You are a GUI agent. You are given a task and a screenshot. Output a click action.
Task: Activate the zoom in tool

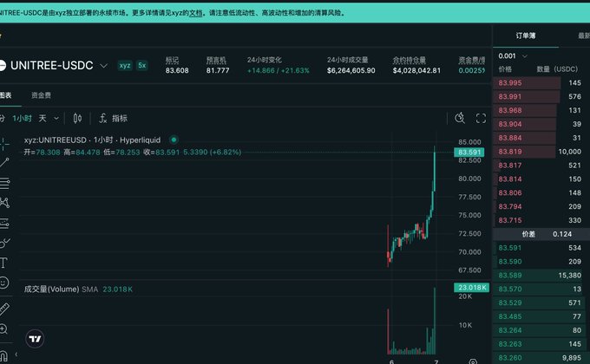(x=3, y=329)
